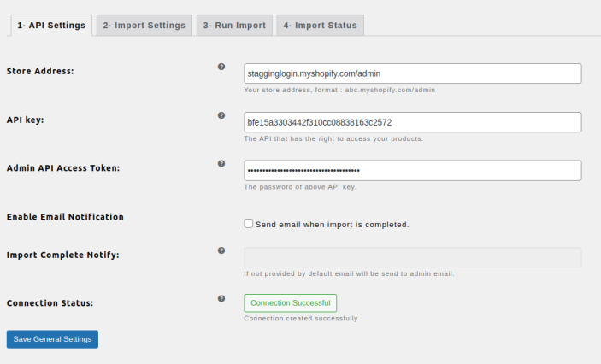The width and height of the screenshot is (601, 364).
Task: Open the 2- Import Settings tab
Action: pyautogui.click(x=144, y=26)
